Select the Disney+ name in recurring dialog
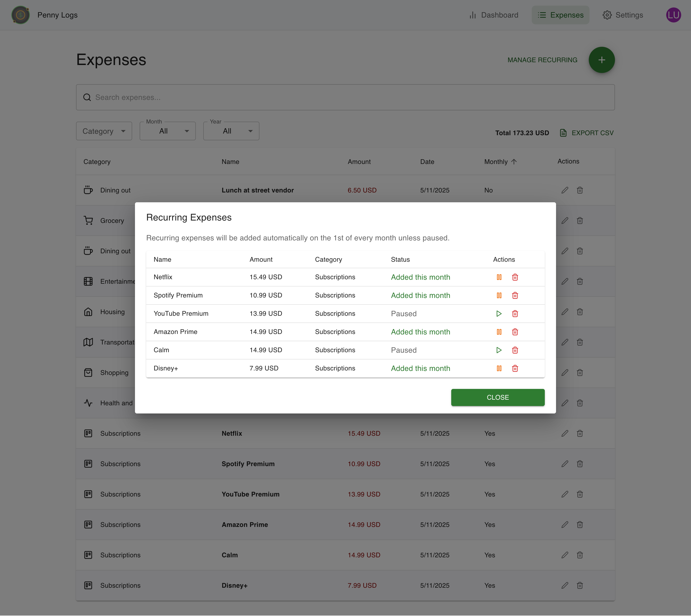The image size is (691, 616). (166, 368)
